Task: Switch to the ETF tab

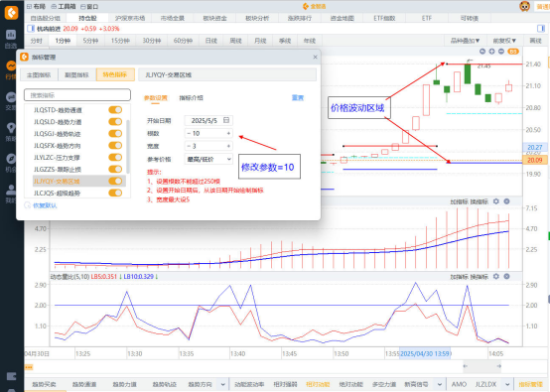Action: 427,18
